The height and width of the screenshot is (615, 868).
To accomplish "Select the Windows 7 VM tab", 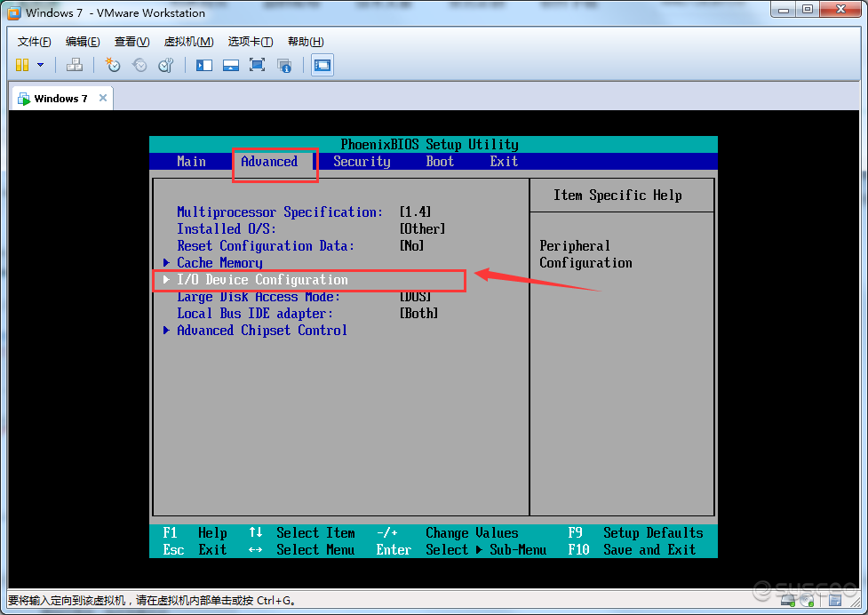I will (x=61, y=99).
